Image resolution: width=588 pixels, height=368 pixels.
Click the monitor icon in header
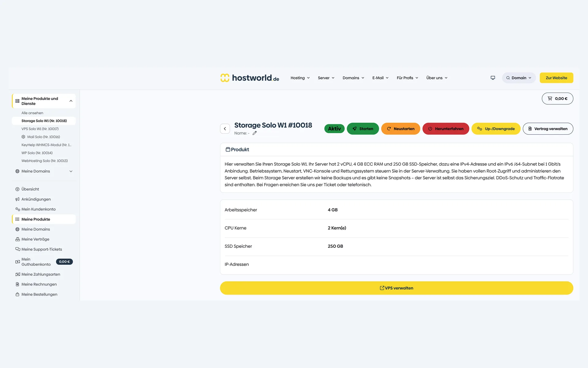(x=493, y=78)
